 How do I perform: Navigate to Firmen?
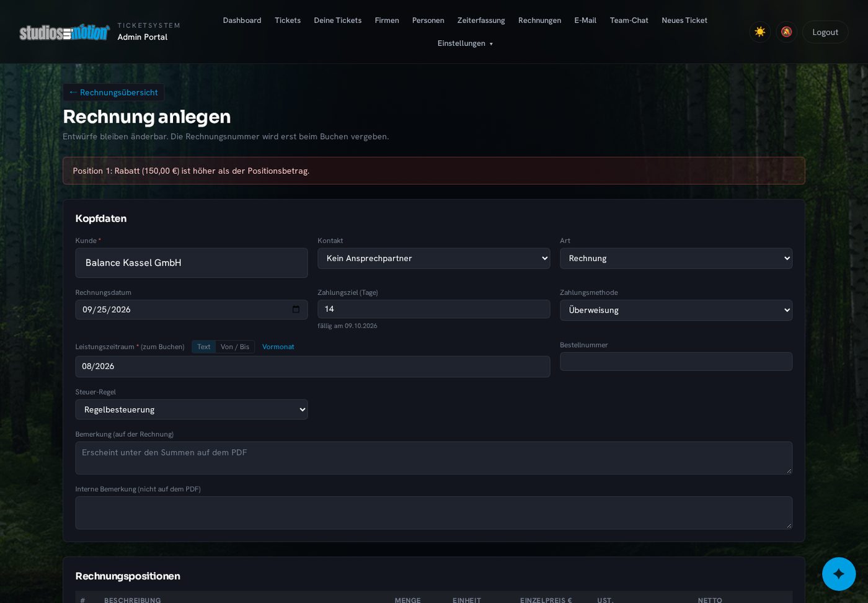coord(387,20)
